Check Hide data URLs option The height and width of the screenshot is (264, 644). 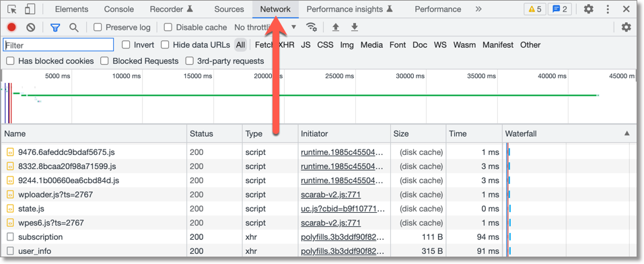click(x=165, y=45)
